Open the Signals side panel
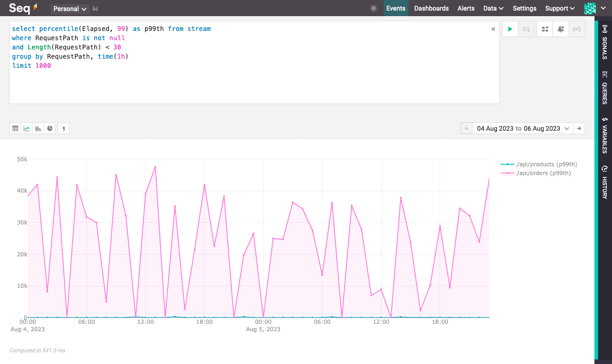This screenshot has width=612, height=364. pyautogui.click(x=605, y=42)
